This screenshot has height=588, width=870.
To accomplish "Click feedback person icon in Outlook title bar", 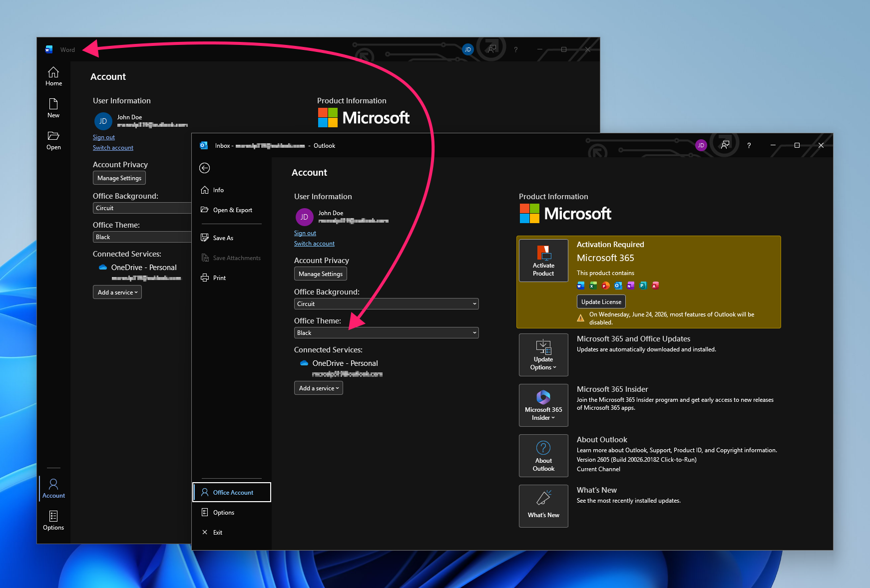I will [x=725, y=145].
